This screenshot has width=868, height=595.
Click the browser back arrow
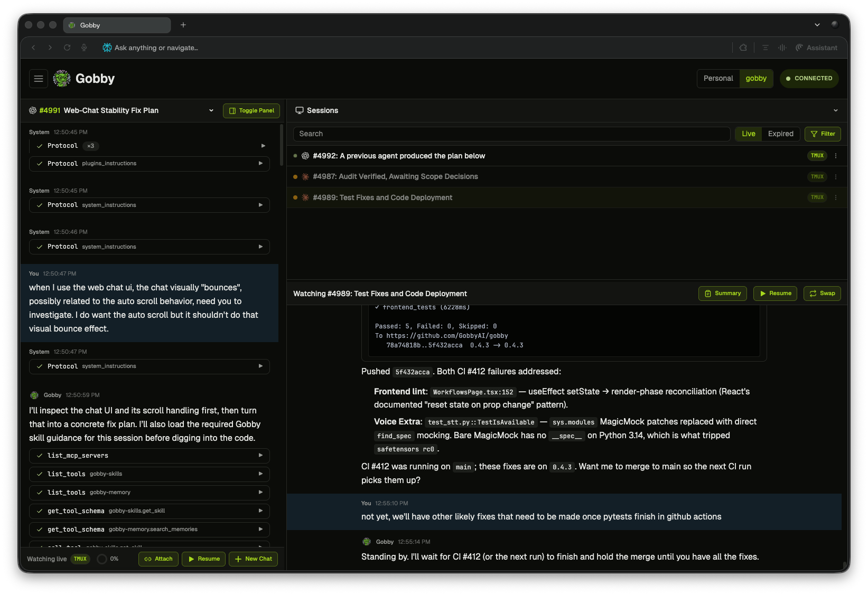[33, 48]
